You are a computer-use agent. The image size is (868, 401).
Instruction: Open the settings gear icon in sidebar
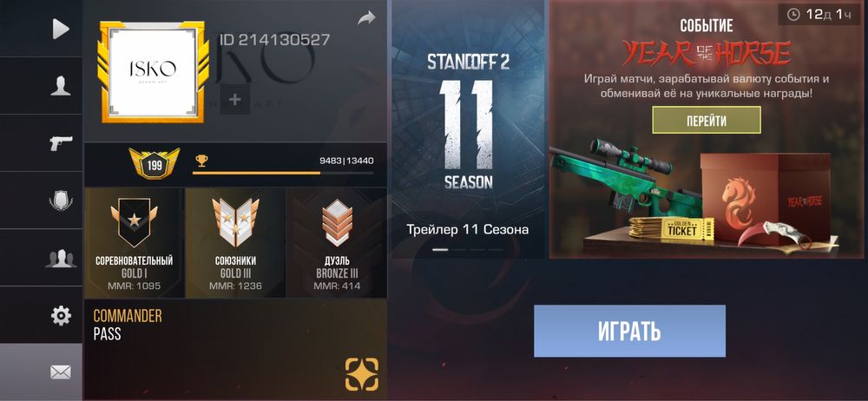61,315
